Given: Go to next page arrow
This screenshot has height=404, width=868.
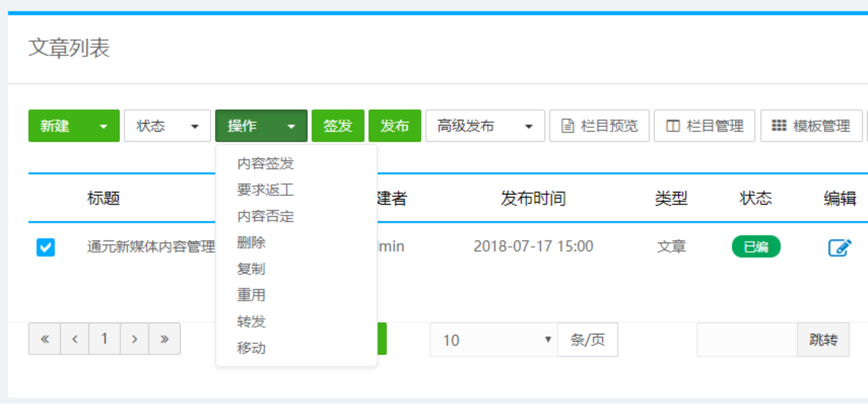Looking at the screenshot, I should point(135,339).
